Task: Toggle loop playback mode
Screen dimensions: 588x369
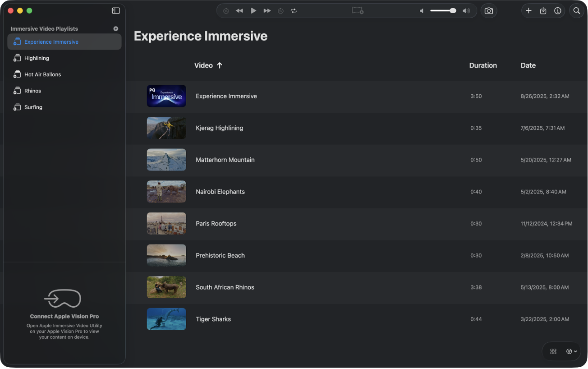Action: 294,10
